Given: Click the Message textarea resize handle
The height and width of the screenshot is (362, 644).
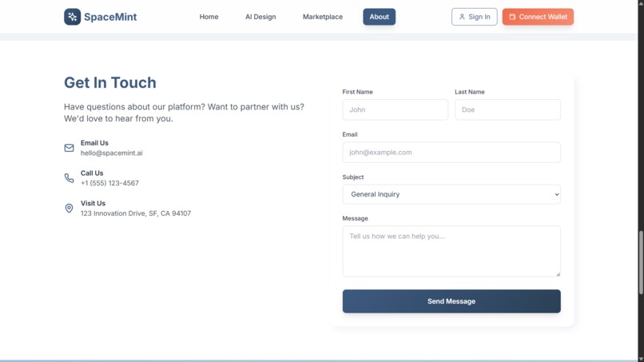Looking at the screenshot, I should coord(559,274).
